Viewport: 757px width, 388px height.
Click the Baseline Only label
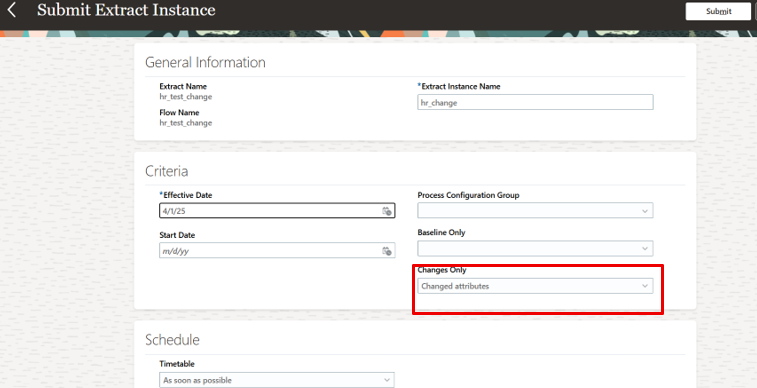[x=441, y=232]
